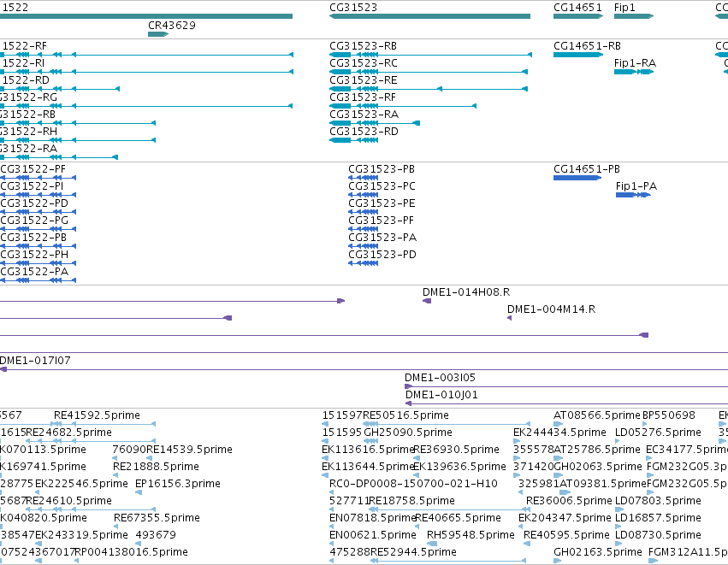Screen dimensions: 728x565
Task: Click protein CG31523-PD label
Action: coord(382,255)
